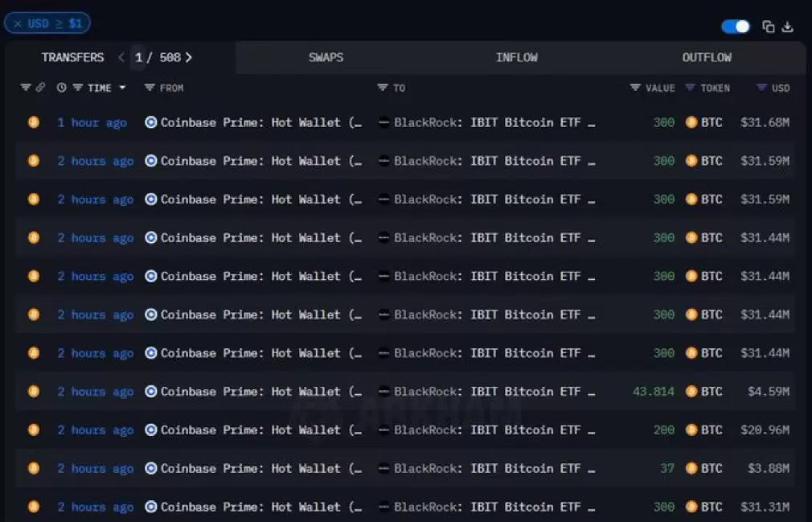This screenshot has height=522, width=812.
Task: Open BlackRock IBIT recipient in $20.96M row
Action: pos(494,430)
